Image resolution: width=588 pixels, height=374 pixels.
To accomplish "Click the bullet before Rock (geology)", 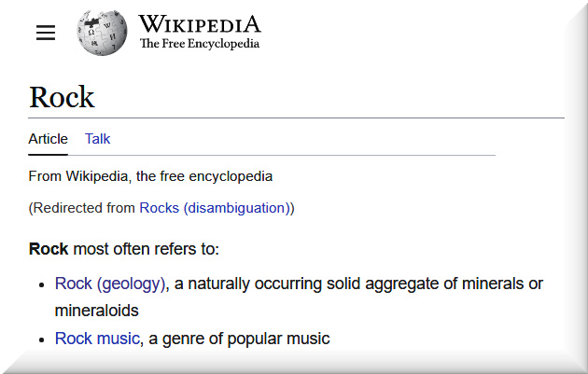I will click(x=40, y=284).
